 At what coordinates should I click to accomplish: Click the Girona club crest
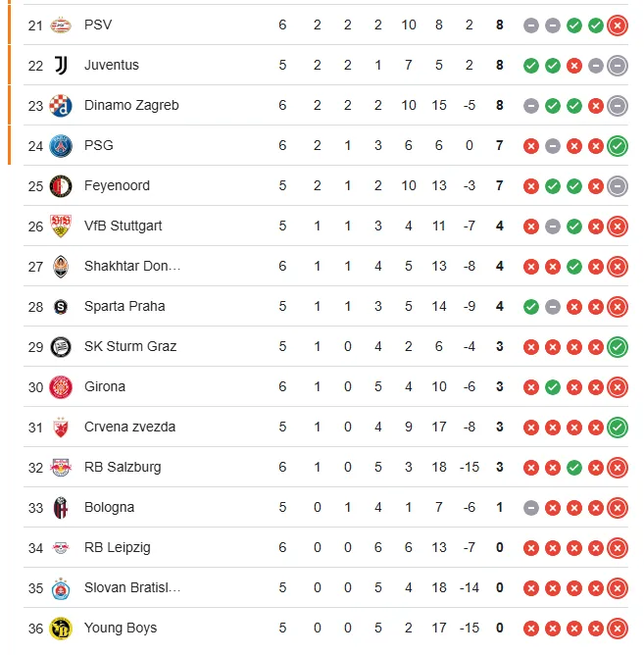click(x=61, y=386)
